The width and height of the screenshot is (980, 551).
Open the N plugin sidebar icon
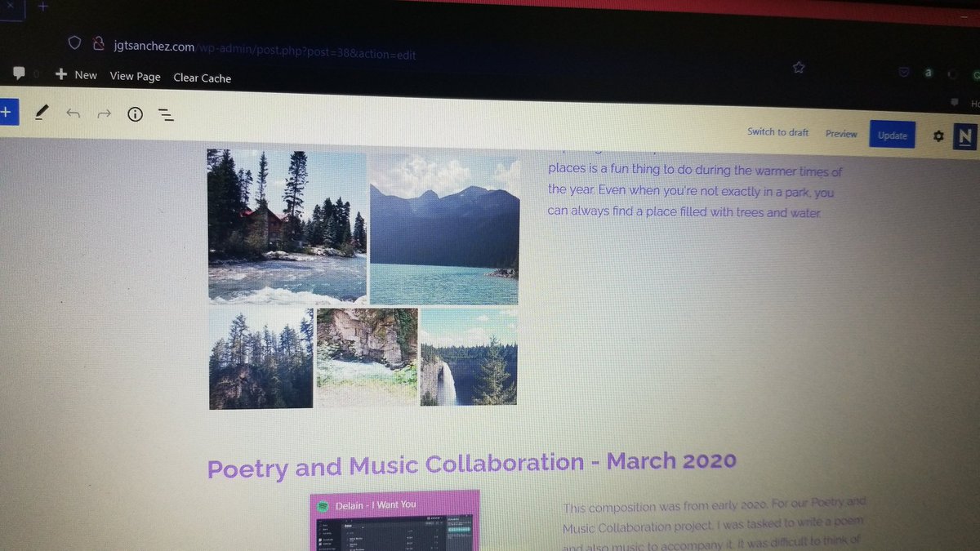coord(965,136)
